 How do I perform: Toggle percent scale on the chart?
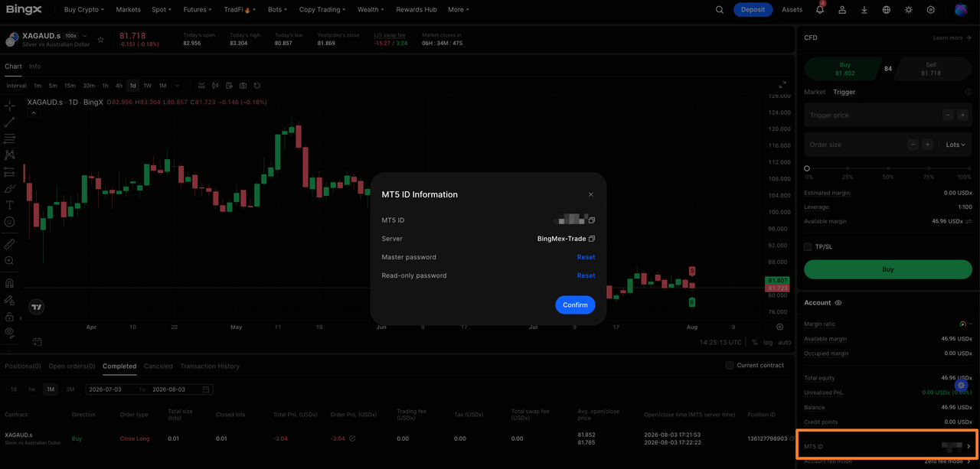pyautogui.click(x=754, y=343)
